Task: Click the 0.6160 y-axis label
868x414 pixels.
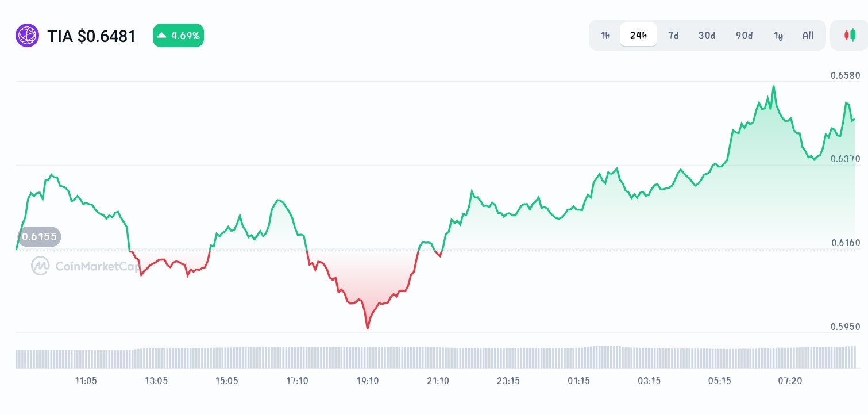Action: point(845,243)
